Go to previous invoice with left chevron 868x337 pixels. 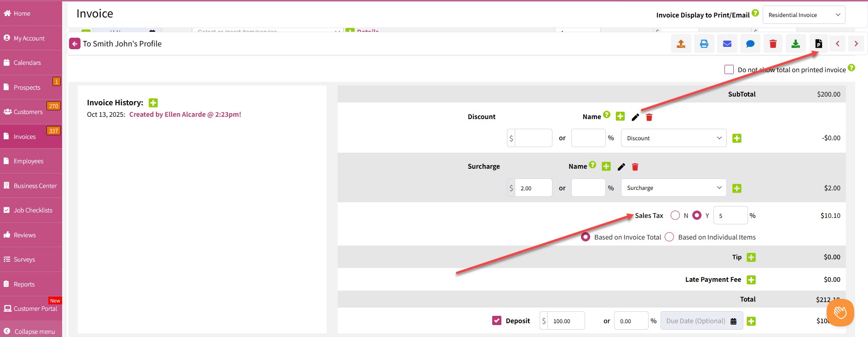pos(838,44)
